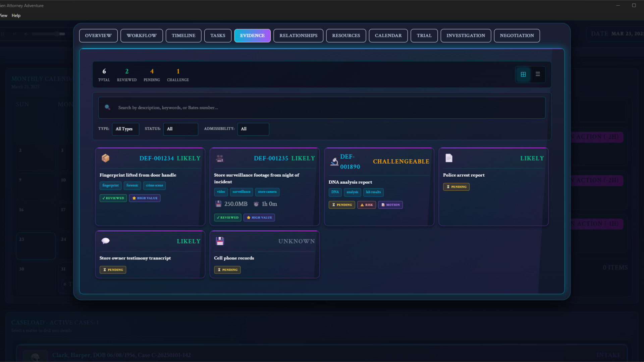Image resolution: width=644 pixels, height=362 pixels.
Task: Click the REVIEWED badge on fingerprint evidence
Action: tap(113, 198)
